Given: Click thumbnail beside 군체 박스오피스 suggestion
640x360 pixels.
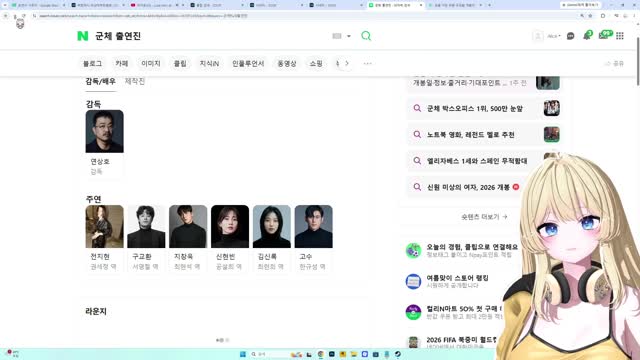Looking at the screenshot, I should (x=552, y=108).
